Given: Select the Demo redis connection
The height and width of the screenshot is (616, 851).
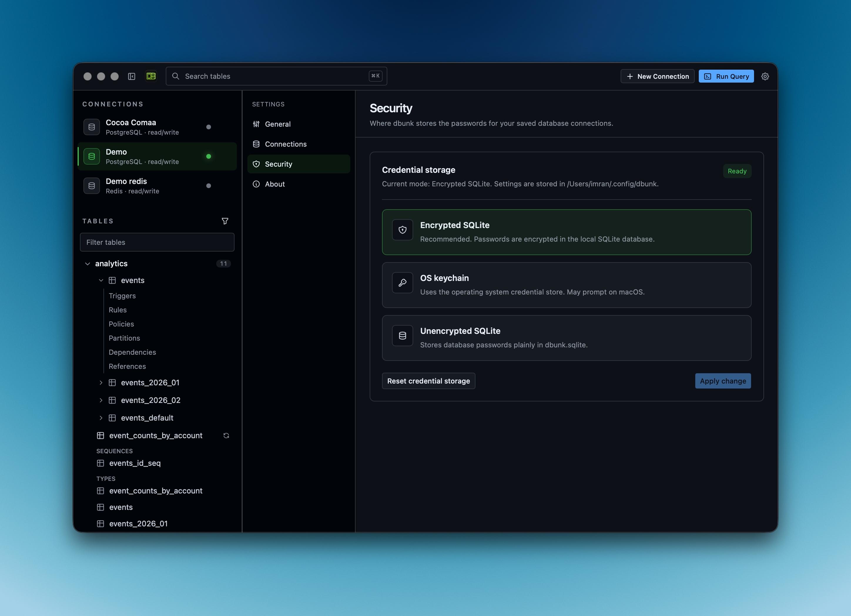Looking at the screenshot, I should coord(157,185).
